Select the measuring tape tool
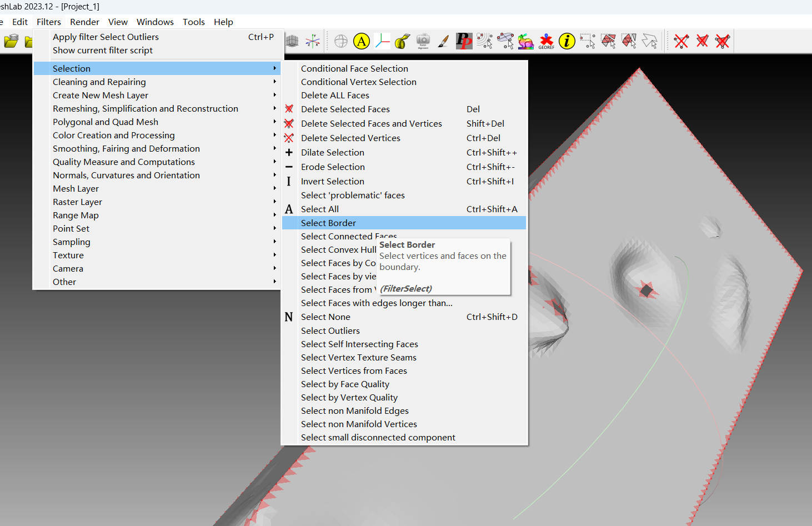Image resolution: width=812 pixels, height=526 pixels. tap(403, 41)
